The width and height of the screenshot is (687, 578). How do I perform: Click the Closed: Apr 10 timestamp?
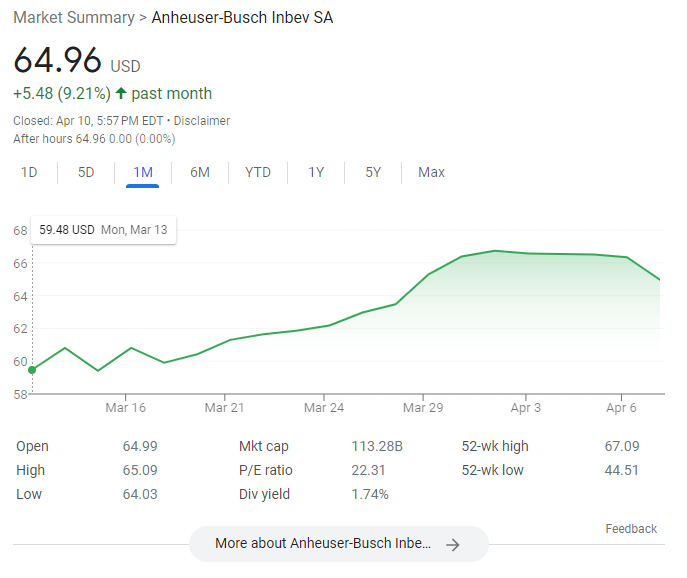(88, 121)
